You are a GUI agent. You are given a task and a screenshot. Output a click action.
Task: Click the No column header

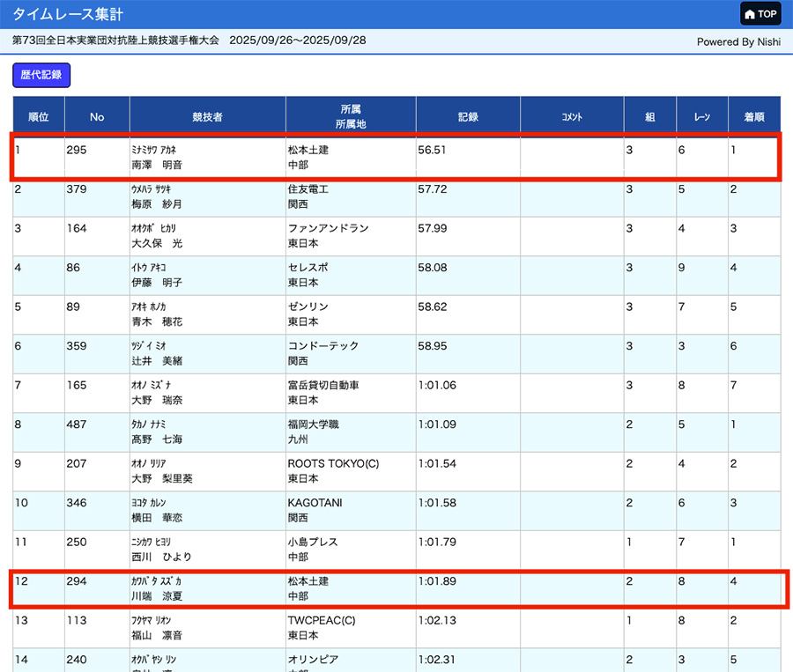[x=97, y=116]
